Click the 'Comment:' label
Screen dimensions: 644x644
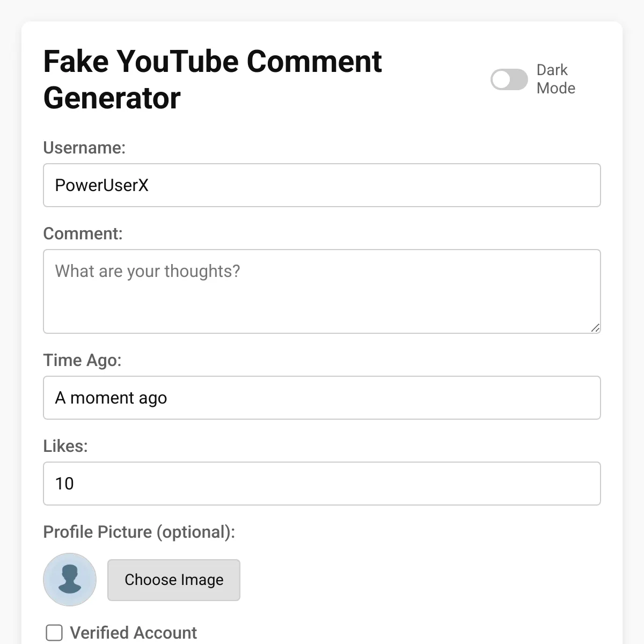(83, 233)
